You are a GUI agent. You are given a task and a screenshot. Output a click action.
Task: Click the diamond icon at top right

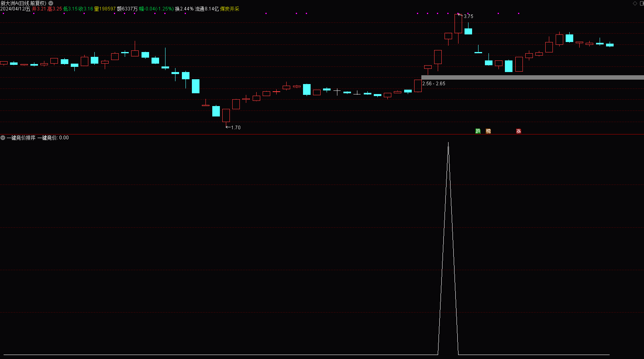coord(635,3)
